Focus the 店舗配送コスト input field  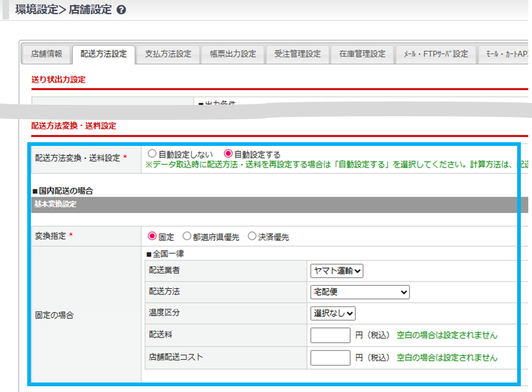click(330, 358)
